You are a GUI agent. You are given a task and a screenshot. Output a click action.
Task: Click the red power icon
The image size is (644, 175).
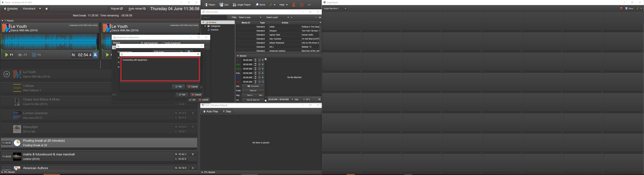(302, 5)
